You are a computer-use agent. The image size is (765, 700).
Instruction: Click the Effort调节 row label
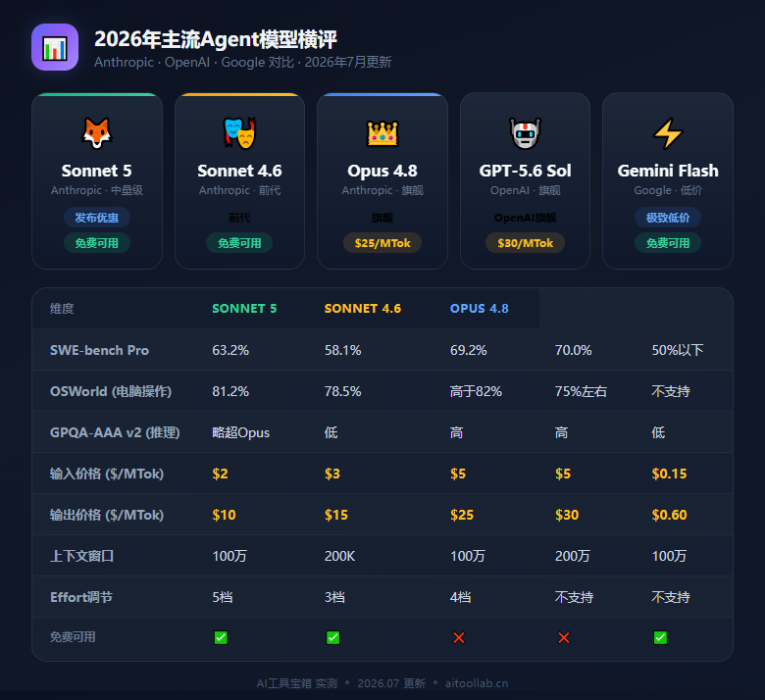pos(81,597)
